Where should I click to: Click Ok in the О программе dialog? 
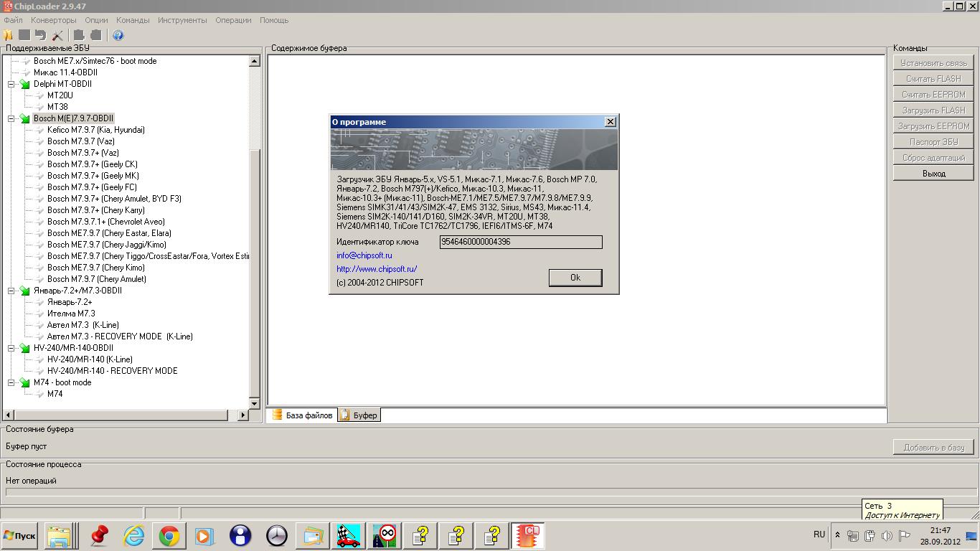[575, 278]
